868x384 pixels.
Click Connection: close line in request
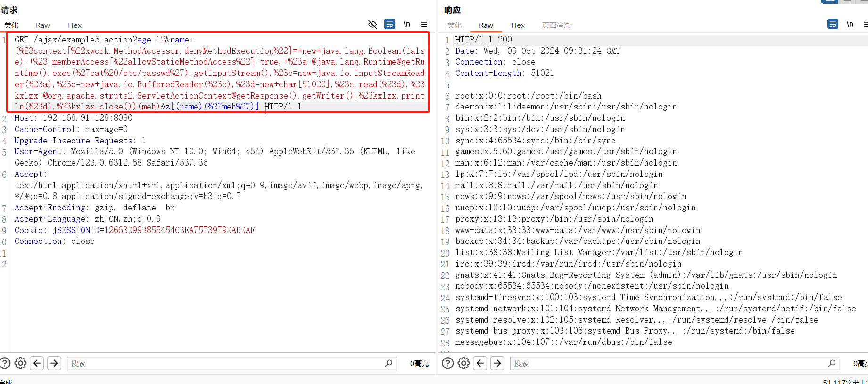[x=54, y=241]
